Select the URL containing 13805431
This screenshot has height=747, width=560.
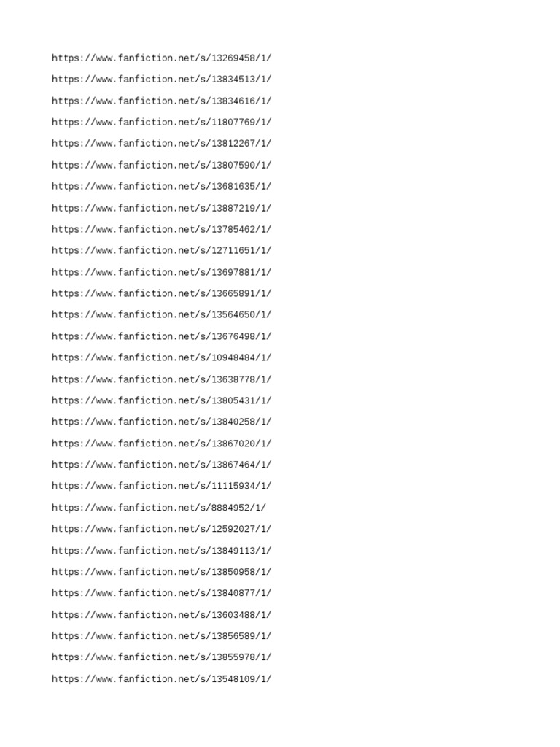[x=161, y=400]
